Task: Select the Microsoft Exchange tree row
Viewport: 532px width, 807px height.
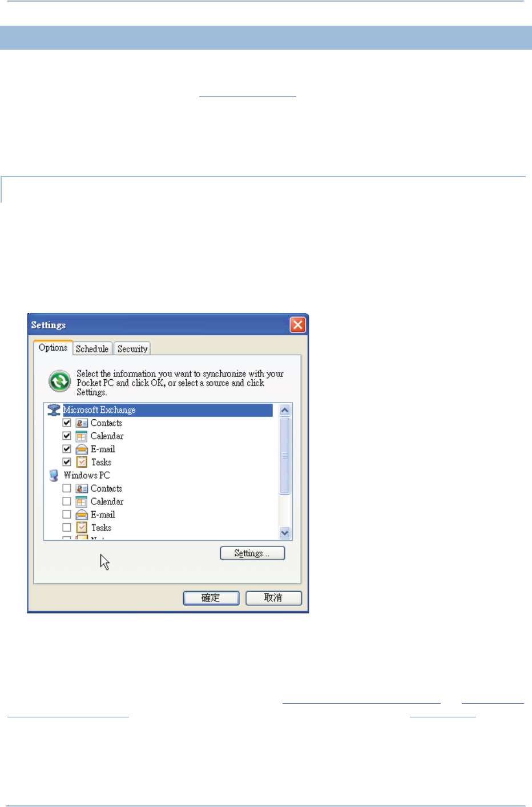Action: coord(160,410)
